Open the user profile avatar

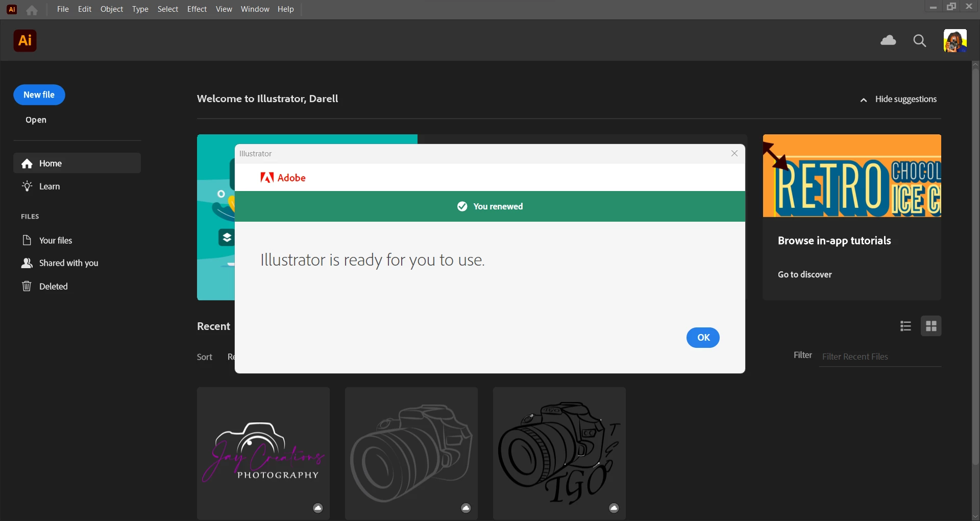pyautogui.click(x=955, y=41)
